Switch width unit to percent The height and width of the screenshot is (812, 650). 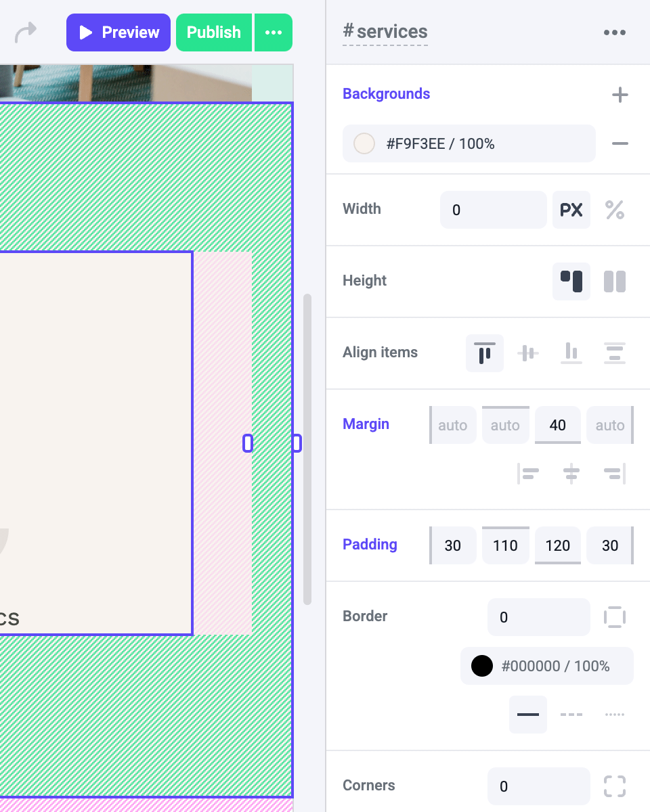[615, 210]
